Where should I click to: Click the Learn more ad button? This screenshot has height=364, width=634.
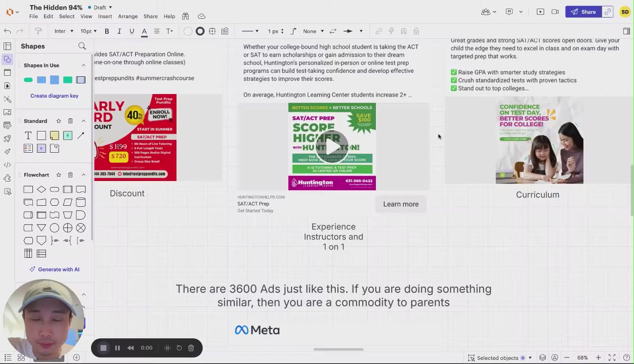pyautogui.click(x=401, y=204)
